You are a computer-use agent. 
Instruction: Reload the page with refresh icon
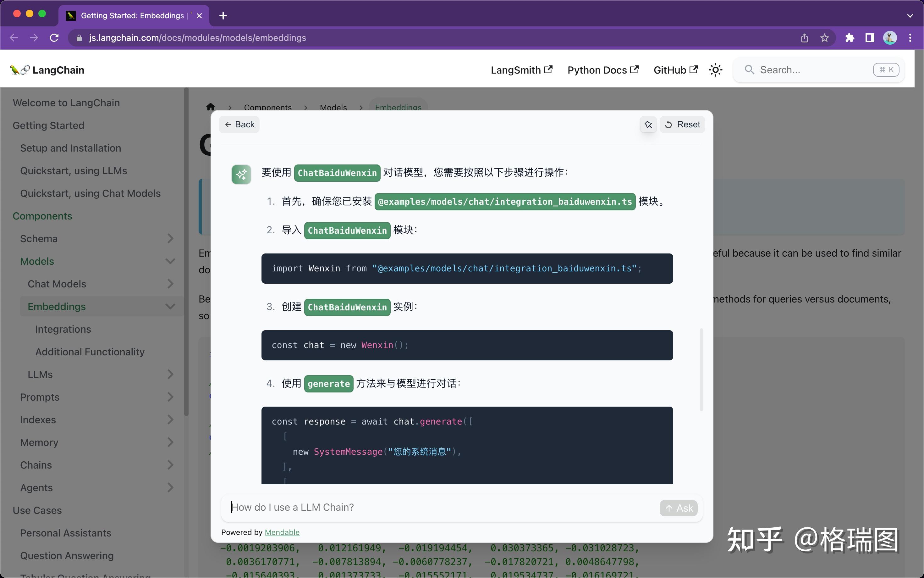coord(54,38)
